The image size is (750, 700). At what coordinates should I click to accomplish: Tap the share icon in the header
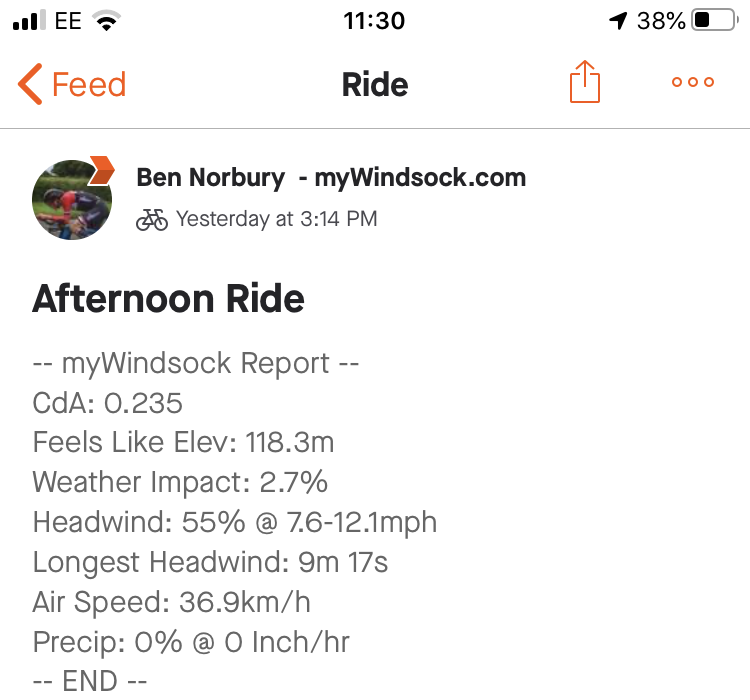point(585,82)
